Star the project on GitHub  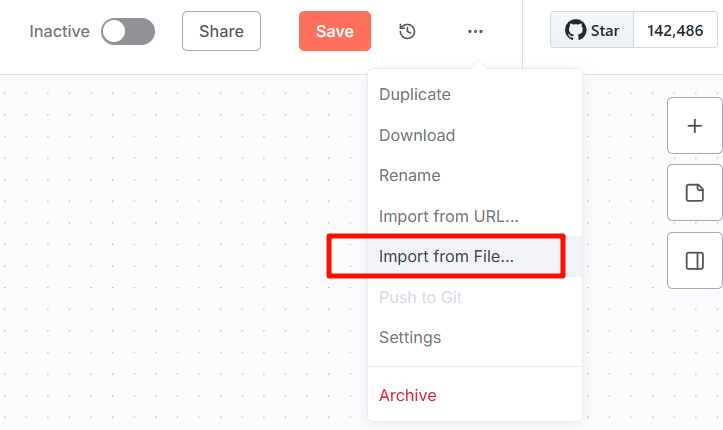592,30
